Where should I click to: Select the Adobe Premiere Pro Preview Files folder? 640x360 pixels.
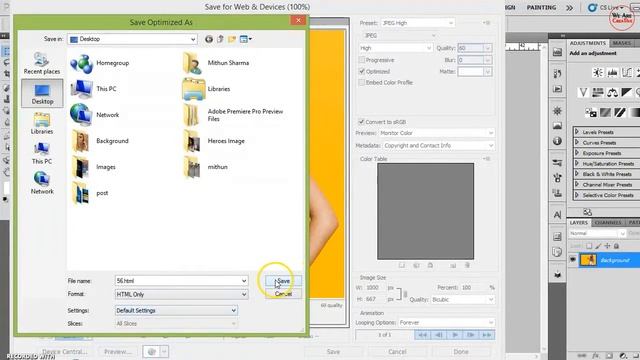(233, 115)
